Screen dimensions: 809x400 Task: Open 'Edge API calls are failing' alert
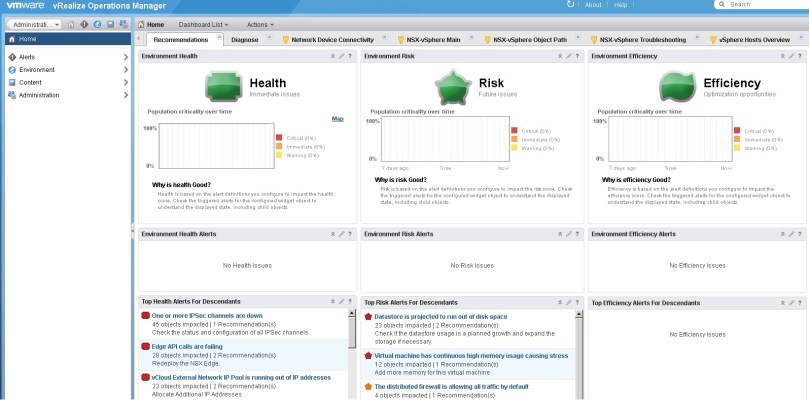186,346
